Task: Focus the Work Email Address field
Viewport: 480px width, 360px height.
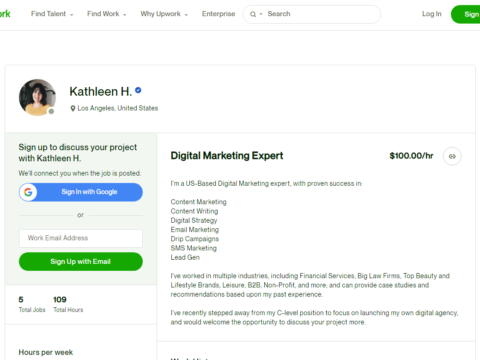Action: (81, 238)
